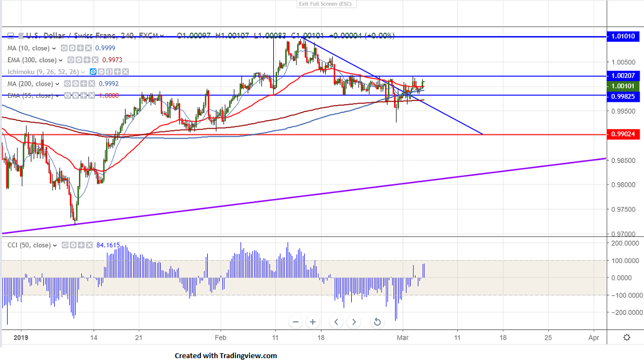This screenshot has width=644, height=363.
Task: Click the MA (10) value 0.9999
Action: point(105,48)
